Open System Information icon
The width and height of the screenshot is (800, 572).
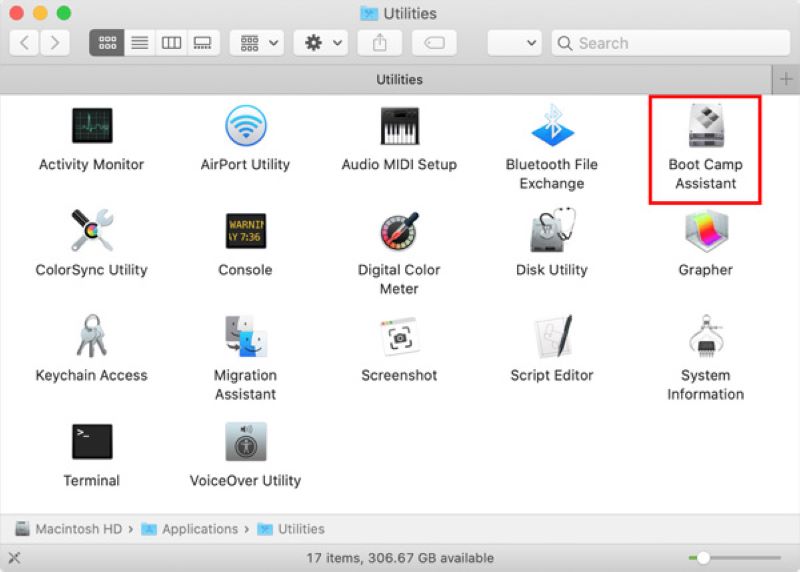(x=706, y=336)
